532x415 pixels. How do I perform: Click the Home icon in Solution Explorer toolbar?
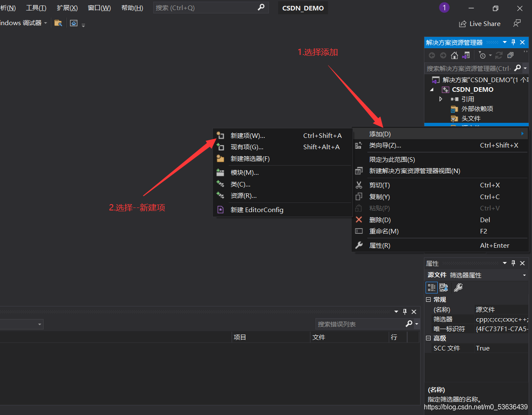point(454,55)
